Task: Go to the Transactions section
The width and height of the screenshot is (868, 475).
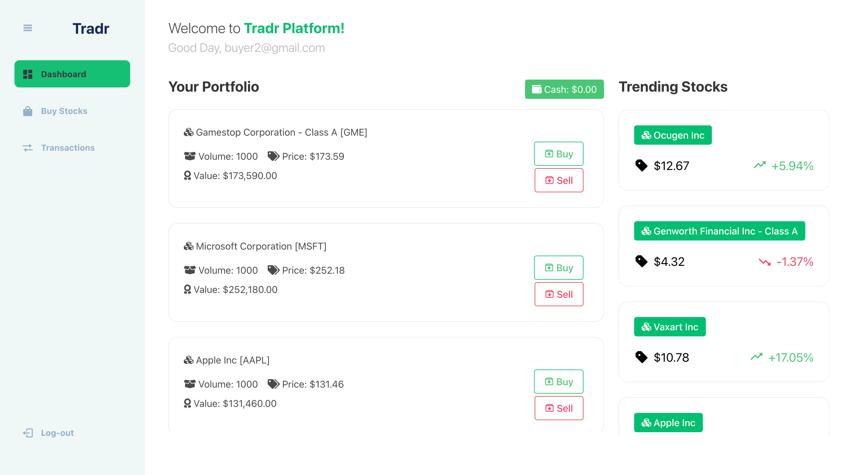Action: [x=68, y=148]
